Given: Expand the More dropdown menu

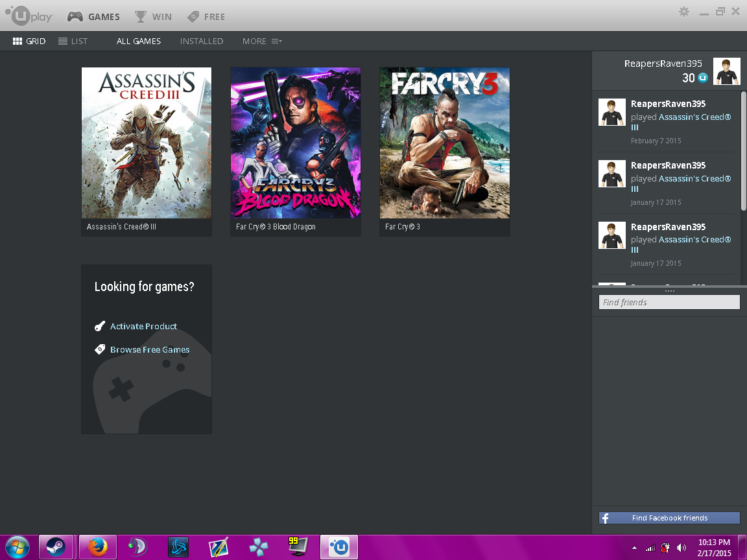Looking at the screenshot, I should click(x=262, y=41).
